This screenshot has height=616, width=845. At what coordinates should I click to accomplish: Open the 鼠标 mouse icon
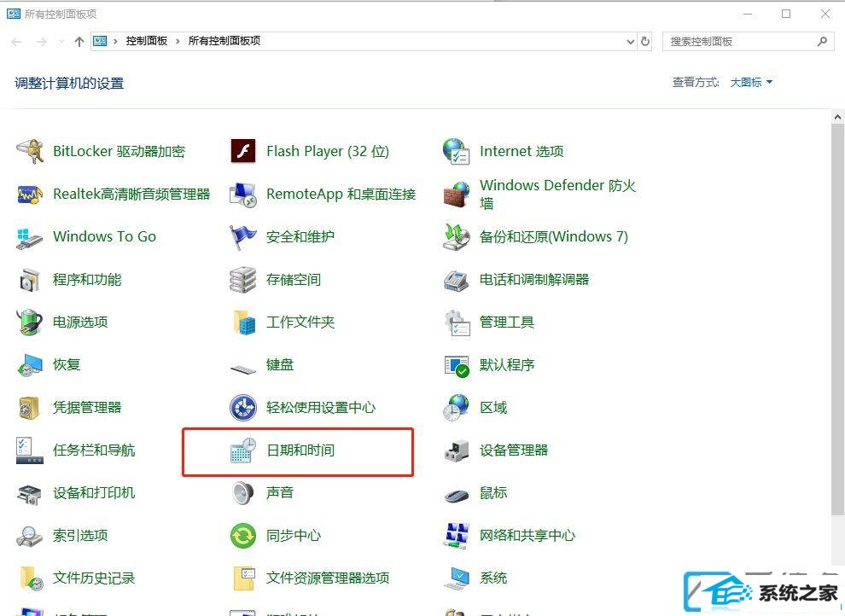click(x=457, y=494)
